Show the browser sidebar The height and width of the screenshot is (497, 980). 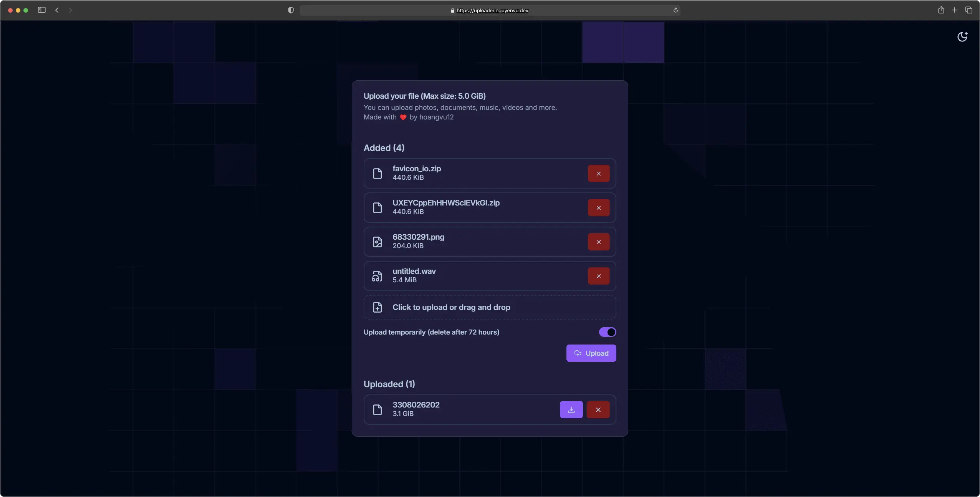42,10
